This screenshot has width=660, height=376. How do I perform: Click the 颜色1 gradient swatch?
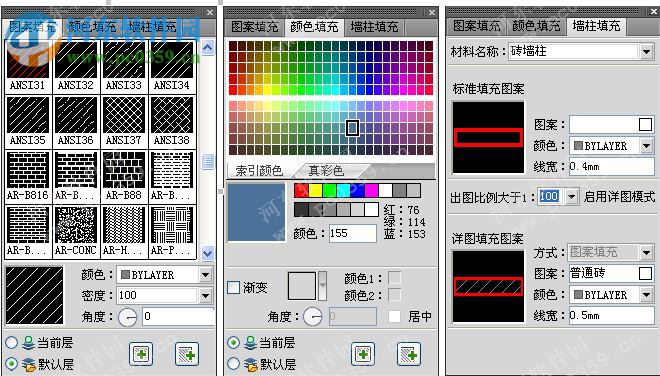coord(394,278)
